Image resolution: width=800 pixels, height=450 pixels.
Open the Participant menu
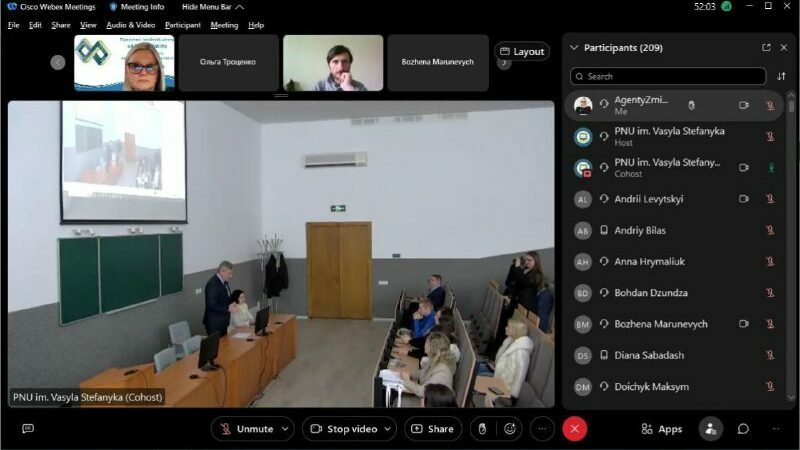[182, 25]
